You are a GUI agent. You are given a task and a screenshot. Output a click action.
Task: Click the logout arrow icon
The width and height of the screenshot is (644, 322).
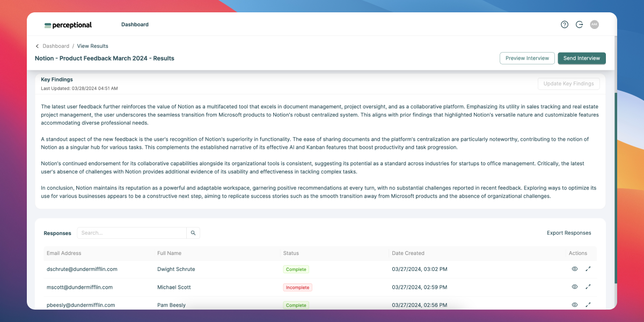click(580, 25)
